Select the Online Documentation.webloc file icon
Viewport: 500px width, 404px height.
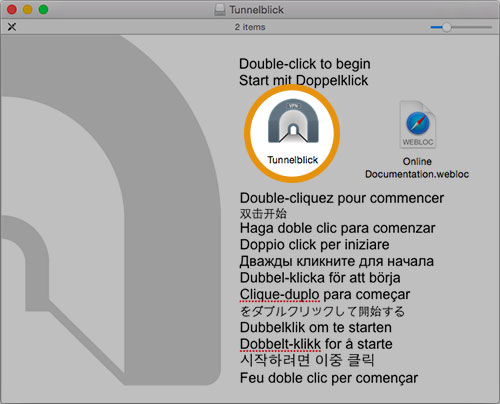418,124
